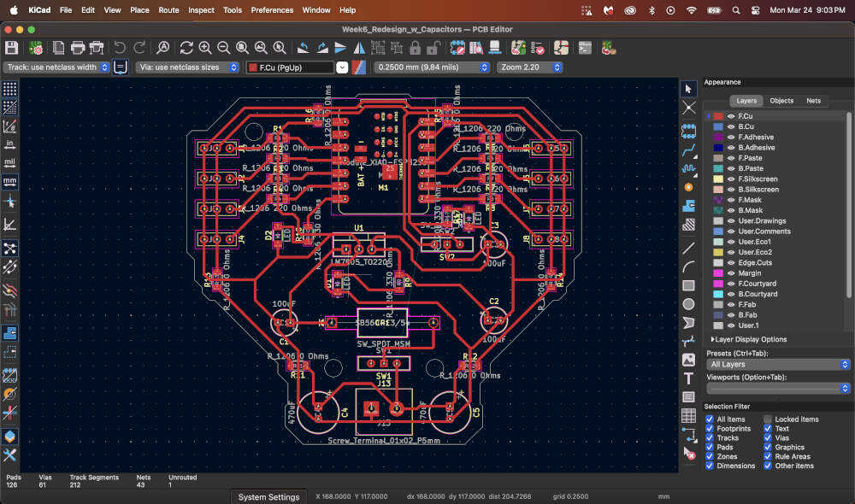Image resolution: width=855 pixels, height=504 pixels.
Task: Click the Margin layer color swatch
Action: tap(718, 273)
